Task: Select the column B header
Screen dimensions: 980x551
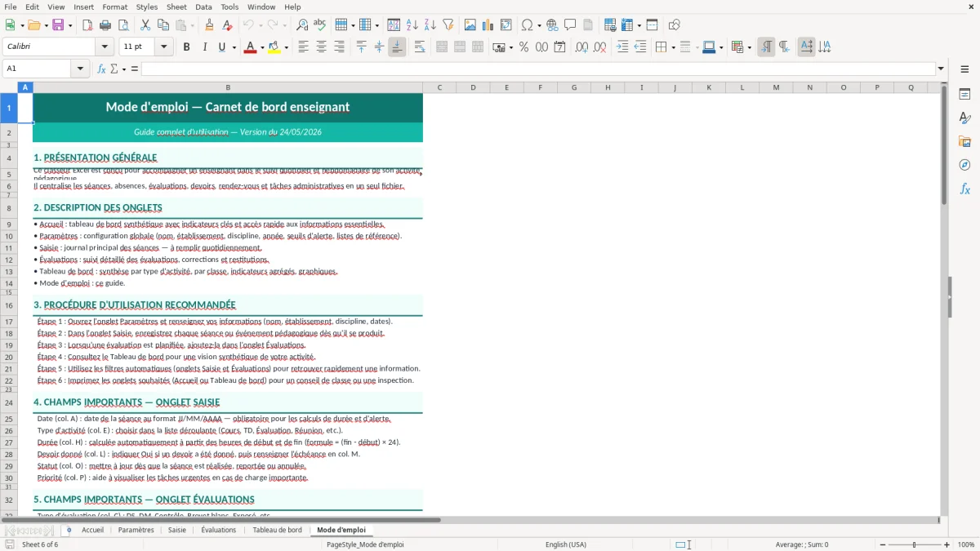Action: tap(228, 87)
